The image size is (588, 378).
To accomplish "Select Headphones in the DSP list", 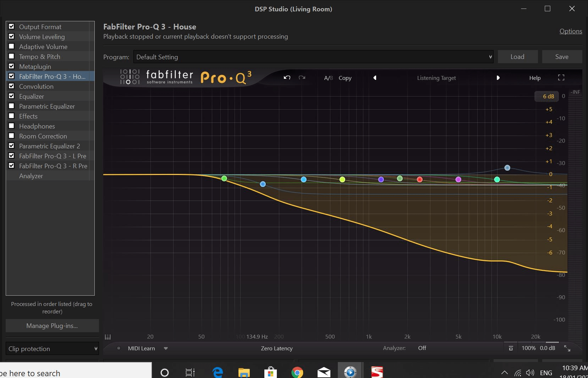I will pyautogui.click(x=37, y=126).
